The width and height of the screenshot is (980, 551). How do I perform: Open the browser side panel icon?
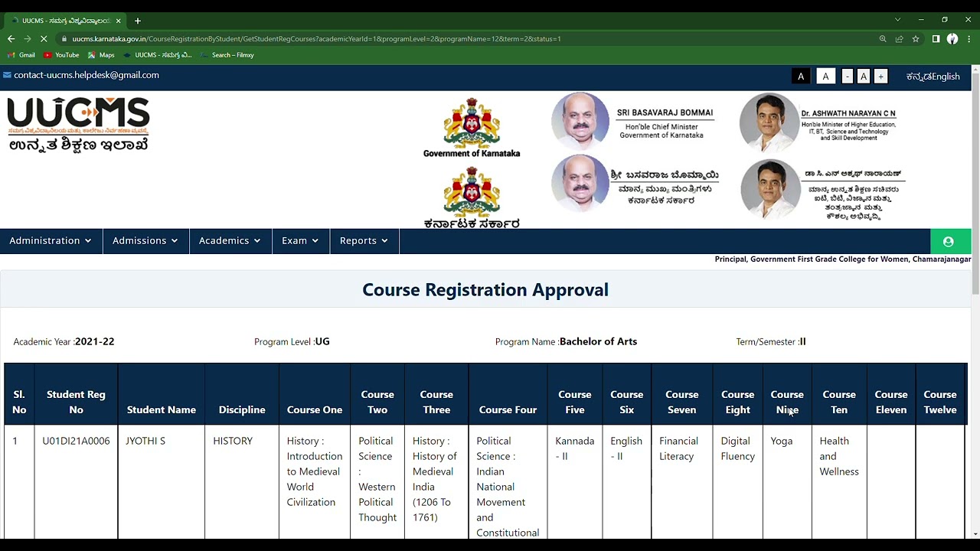pyautogui.click(x=936, y=39)
